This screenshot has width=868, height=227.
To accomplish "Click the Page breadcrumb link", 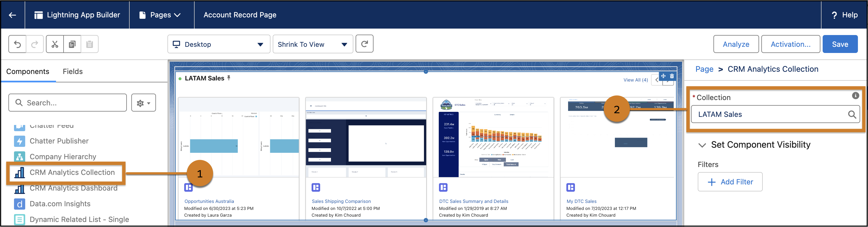I will click(x=704, y=69).
